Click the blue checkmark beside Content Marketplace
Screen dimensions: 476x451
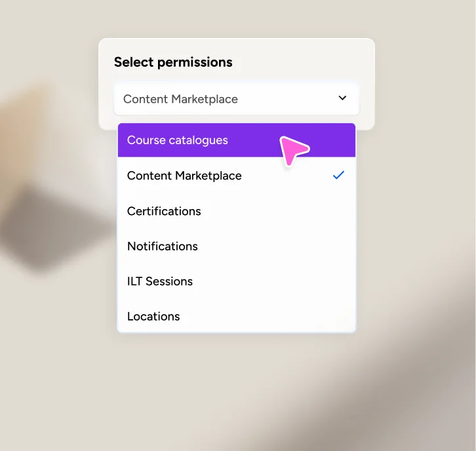(338, 175)
